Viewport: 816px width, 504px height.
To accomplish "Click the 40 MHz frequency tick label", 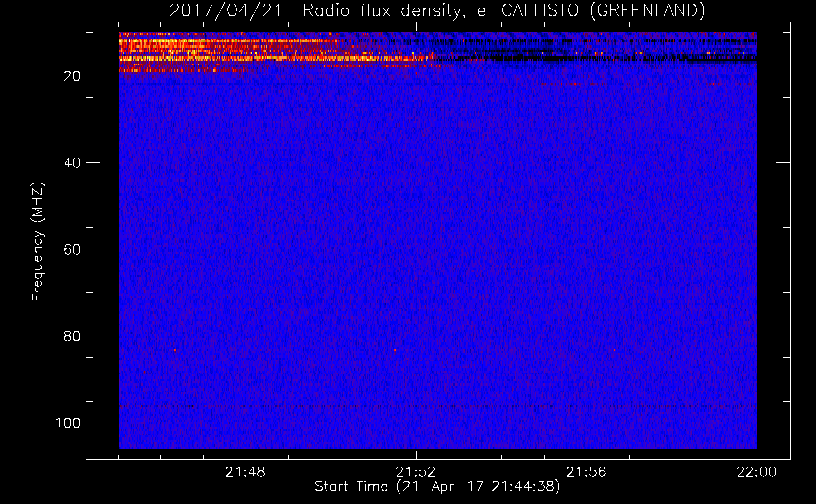I will 72,163.
